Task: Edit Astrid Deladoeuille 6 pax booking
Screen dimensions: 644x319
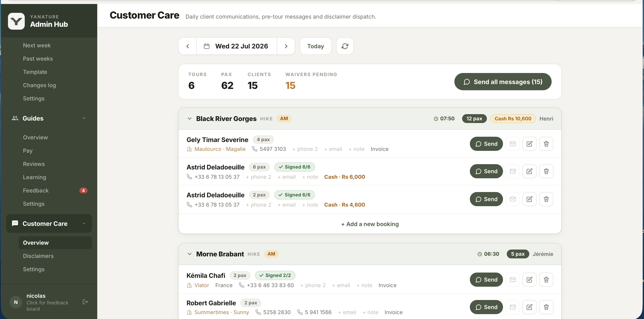Action: [x=529, y=171]
